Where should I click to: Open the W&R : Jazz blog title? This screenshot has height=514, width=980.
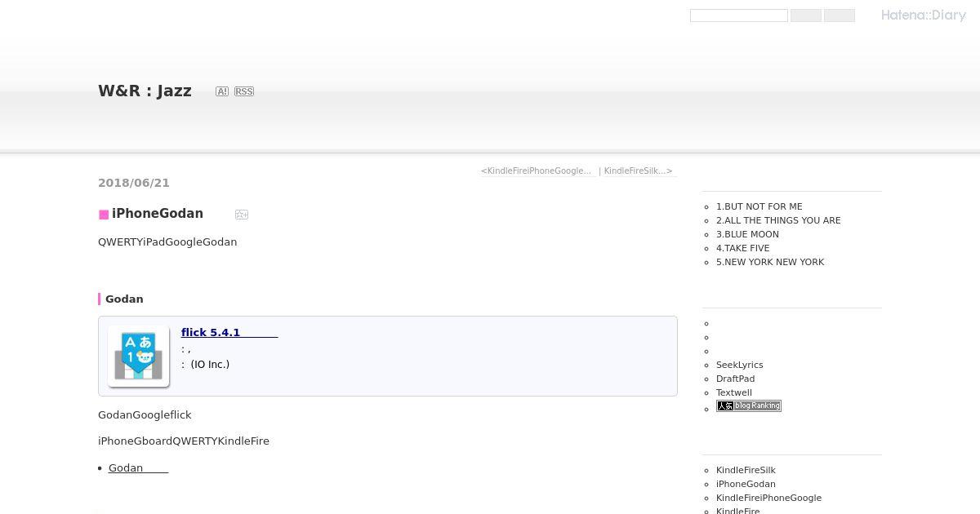(145, 91)
